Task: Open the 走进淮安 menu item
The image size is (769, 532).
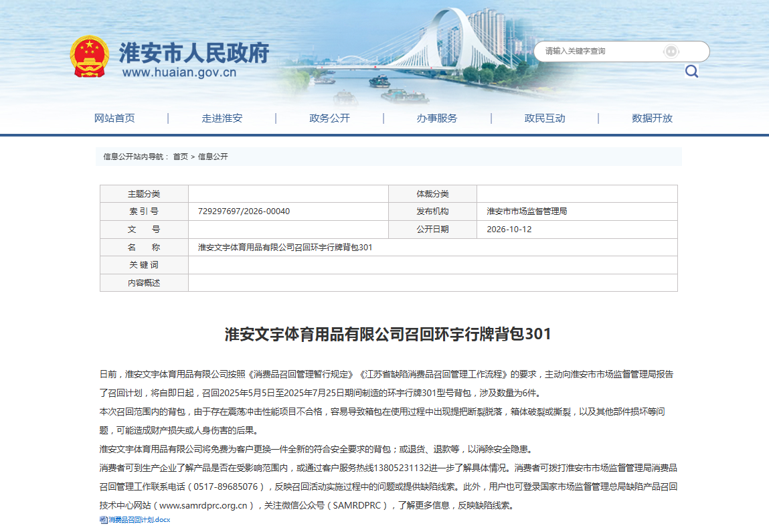Action: point(222,118)
